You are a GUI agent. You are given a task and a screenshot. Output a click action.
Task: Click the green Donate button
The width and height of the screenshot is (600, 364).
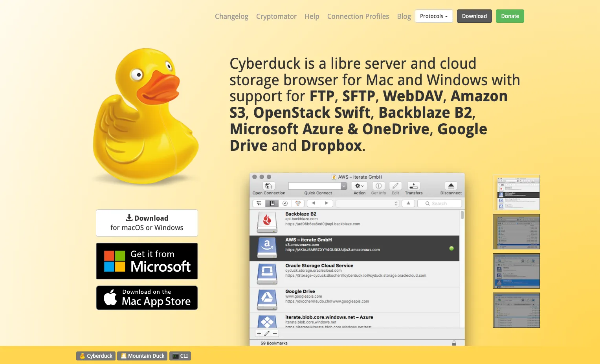tap(510, 16)
